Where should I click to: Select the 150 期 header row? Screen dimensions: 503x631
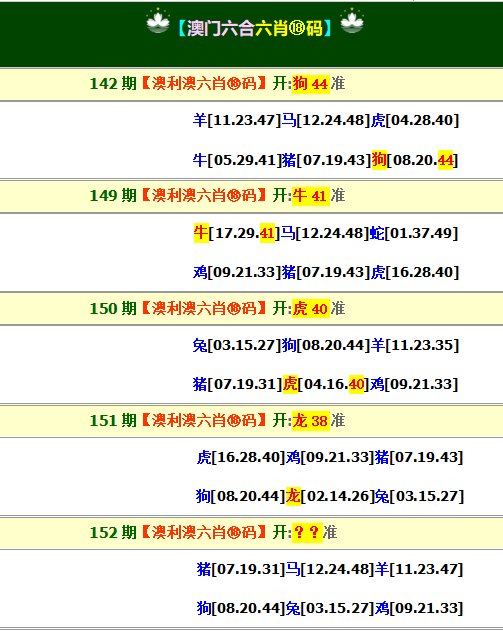click(x=252, y=308)
